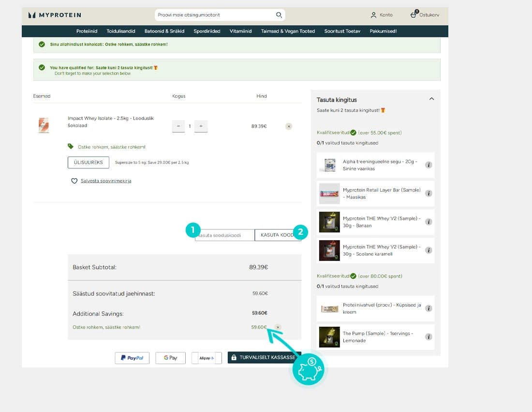Open the Ostukorv basket icon
This screenshot has height=412, width=532.
[x=413, y=15]
